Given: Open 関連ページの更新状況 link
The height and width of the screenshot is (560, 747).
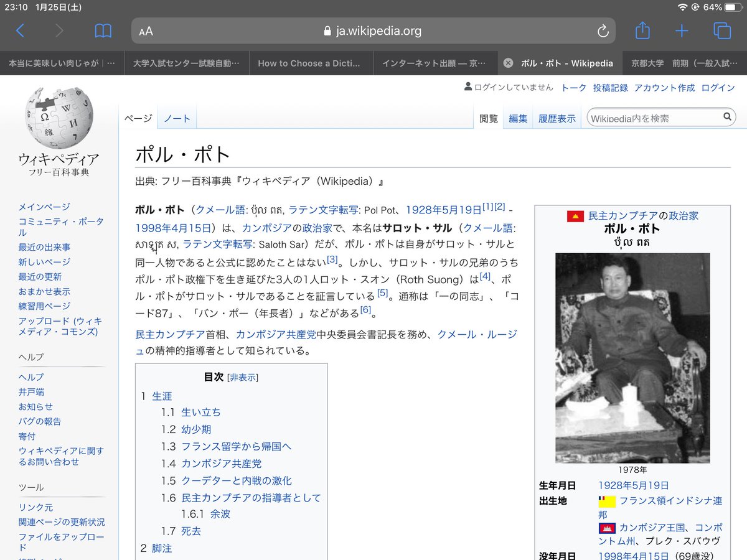Looking at the screenshot, I should point(62,522).
